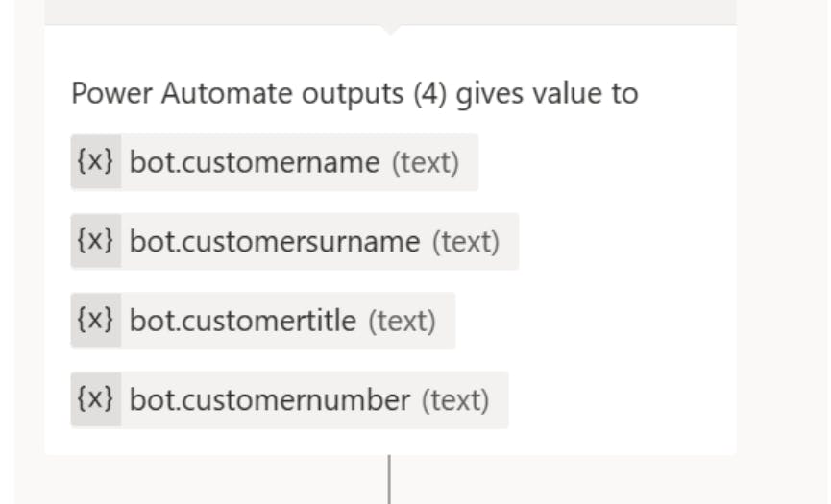Click the (text) type label of bot.customername
831x504 pixels.
click(426, 162)
